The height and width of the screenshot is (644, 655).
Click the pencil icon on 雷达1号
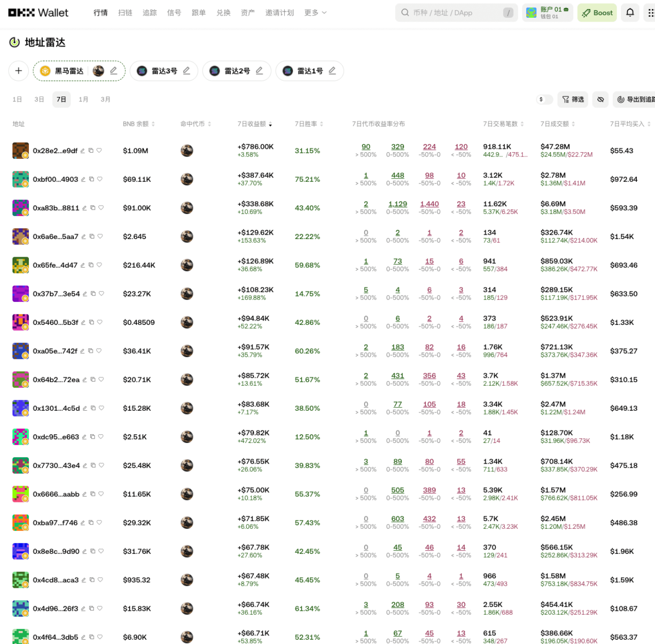pyautogui.click(x=332, y=71)
